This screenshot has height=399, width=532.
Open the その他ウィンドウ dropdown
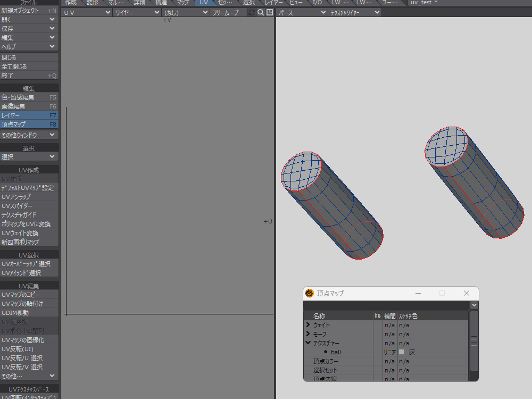29,135
